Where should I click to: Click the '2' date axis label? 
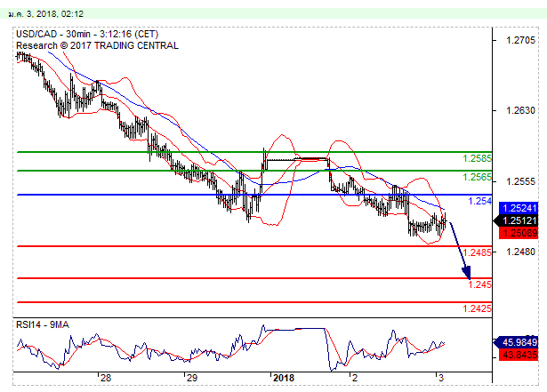pyautogui.click(x=355, y=378)
